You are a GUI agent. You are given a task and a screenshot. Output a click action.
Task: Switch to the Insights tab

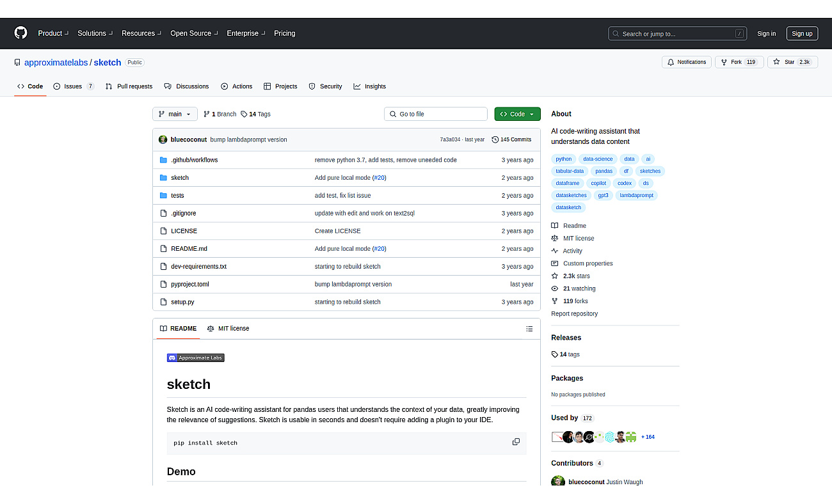pos(370,86)
